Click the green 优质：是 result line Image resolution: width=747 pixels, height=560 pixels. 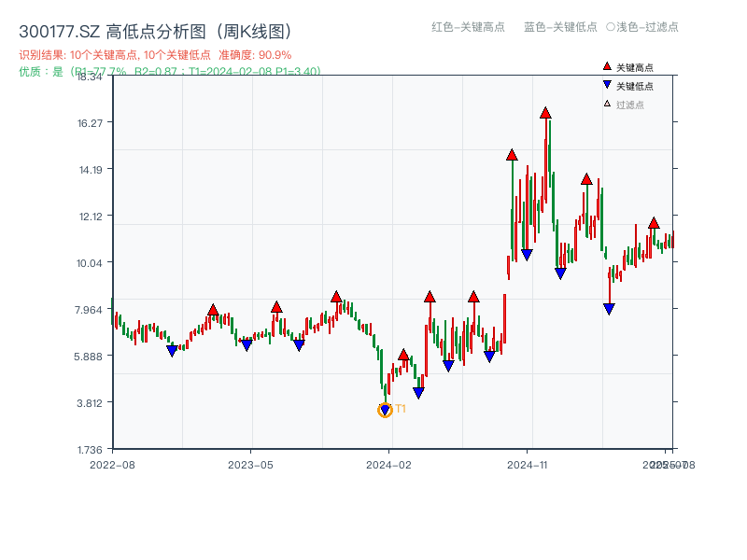pos(170,72)
